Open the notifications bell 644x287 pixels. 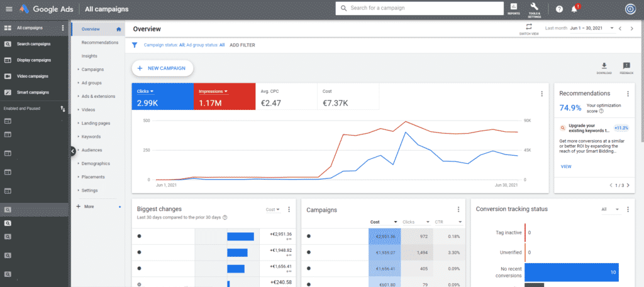pos(575,9)
